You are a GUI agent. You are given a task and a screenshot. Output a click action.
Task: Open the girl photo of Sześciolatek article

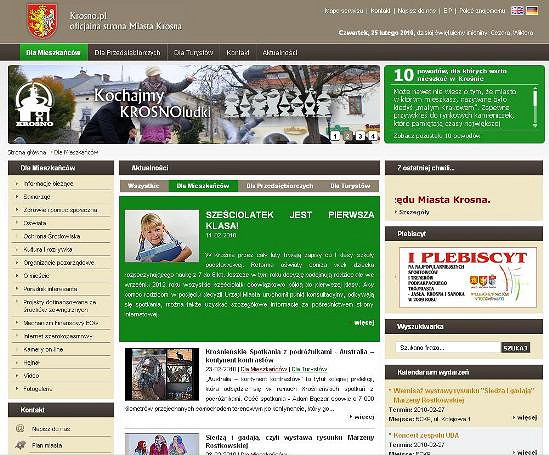click(162, 236)
